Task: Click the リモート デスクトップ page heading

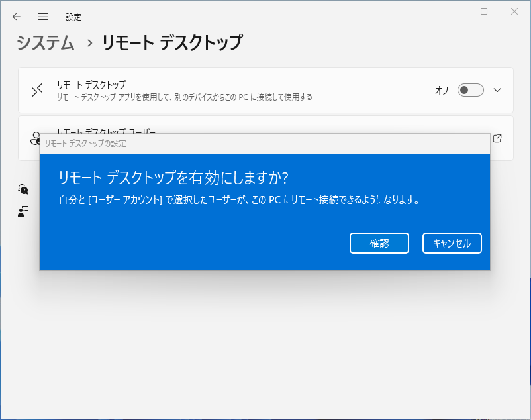Action: 172,43
